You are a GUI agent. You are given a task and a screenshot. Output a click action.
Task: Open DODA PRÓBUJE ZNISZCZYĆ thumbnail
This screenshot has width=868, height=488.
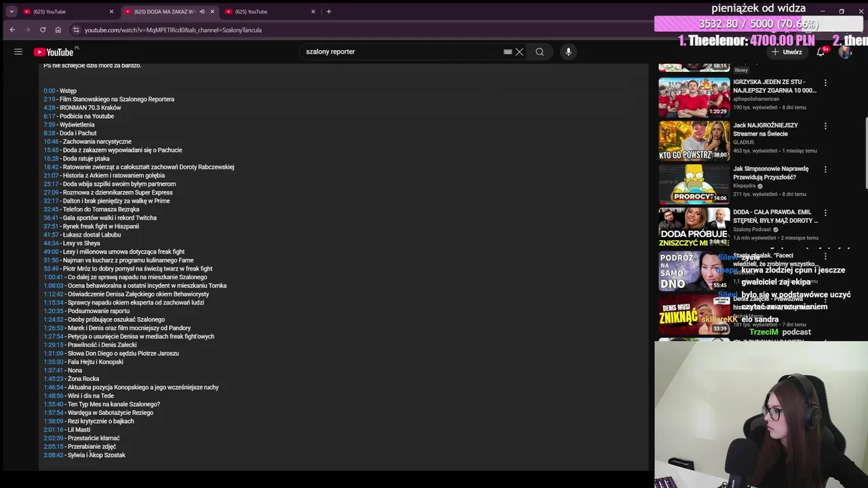694,227
